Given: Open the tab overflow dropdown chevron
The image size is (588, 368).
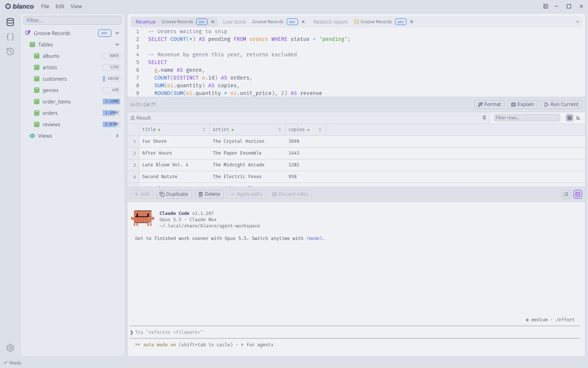Looking at the screenshot, I should (x=577, y=22).
